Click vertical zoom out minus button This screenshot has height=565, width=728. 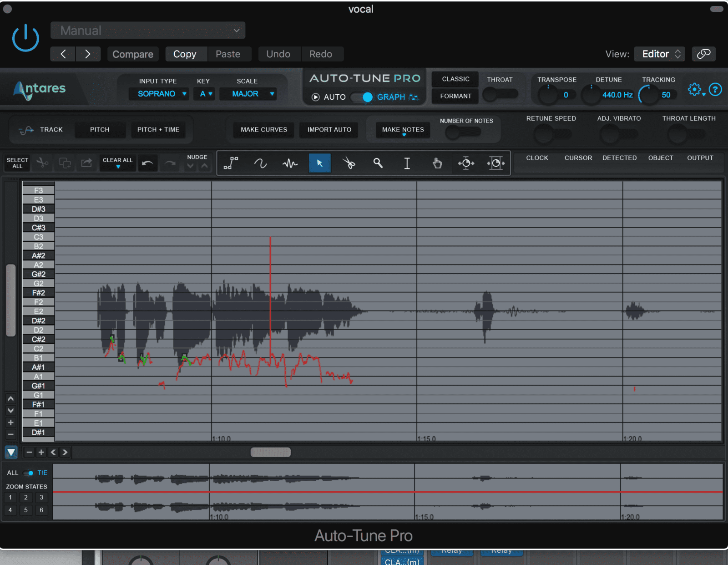[11, 434]
